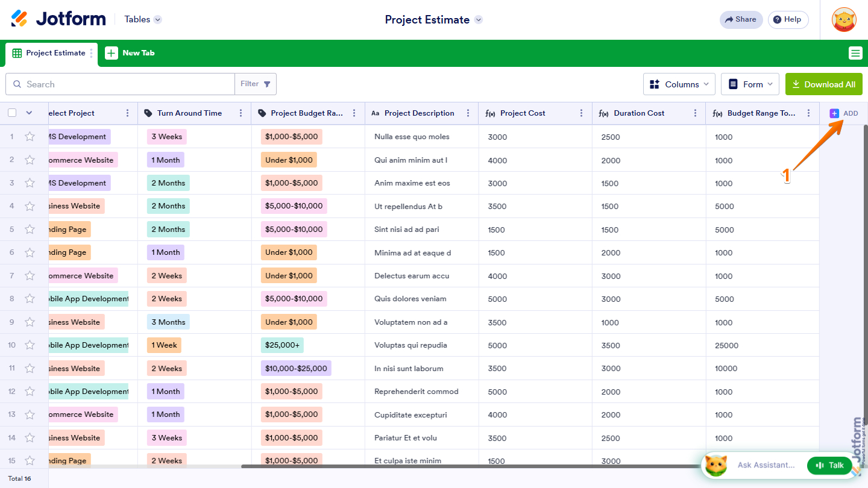Open the Form dropdown
Viewport: 868px width, 488px height.
pyautogui.click(x=750, y=84)
